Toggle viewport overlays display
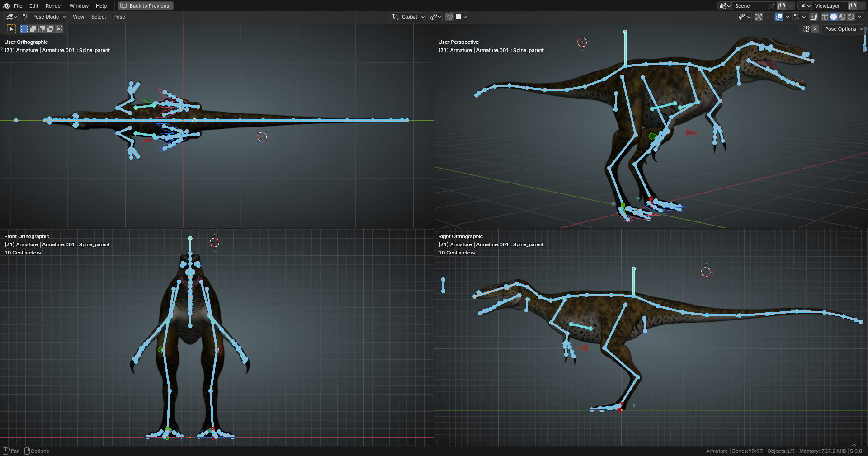868x456 pixels. click(x=779, y=17)
